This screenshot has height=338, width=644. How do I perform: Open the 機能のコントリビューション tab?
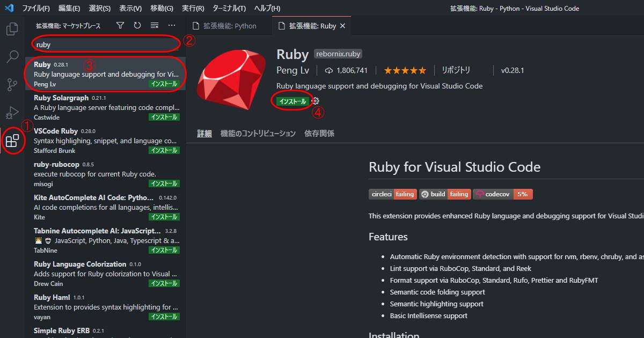[258, 134]
